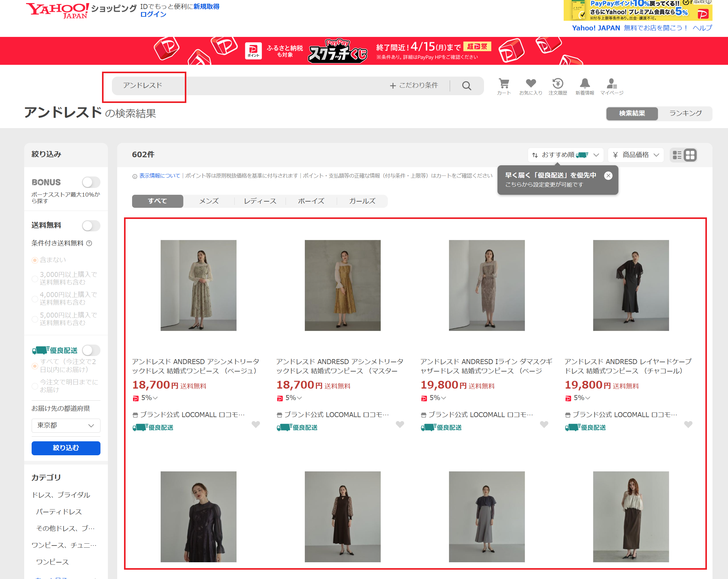
Task: Switch to list view layout icon
Action: tap(677, 155)
